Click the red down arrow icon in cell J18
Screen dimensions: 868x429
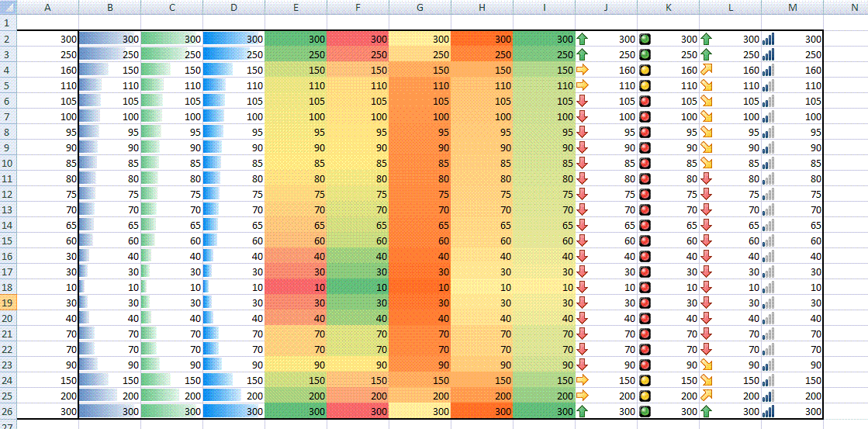(x=583, y=287)
